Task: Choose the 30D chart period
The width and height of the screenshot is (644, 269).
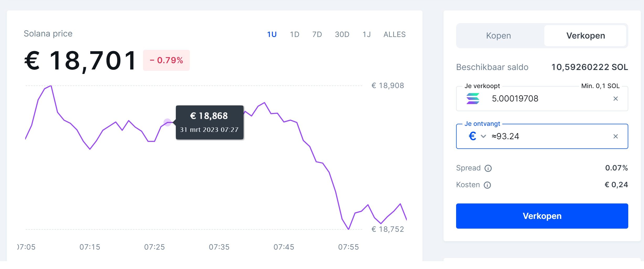Action: tap(342, 34)
